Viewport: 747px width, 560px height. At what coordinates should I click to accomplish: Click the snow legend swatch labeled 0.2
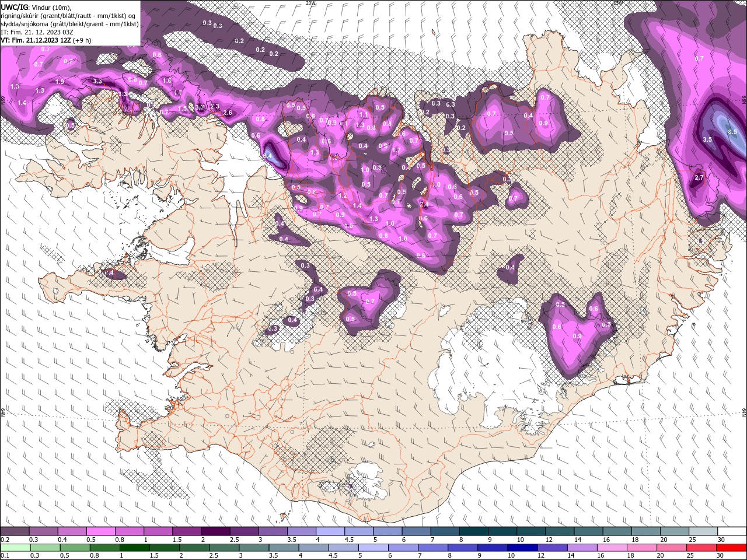(x=15, y=531)
